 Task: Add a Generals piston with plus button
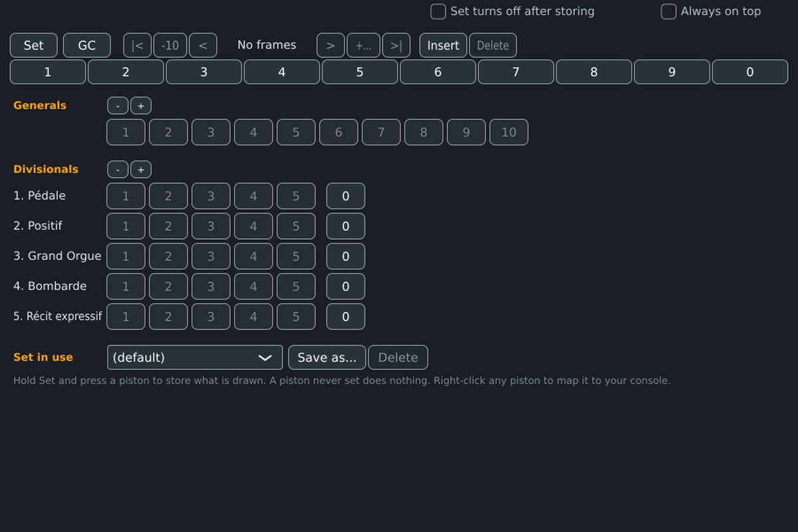coord(141,106)
